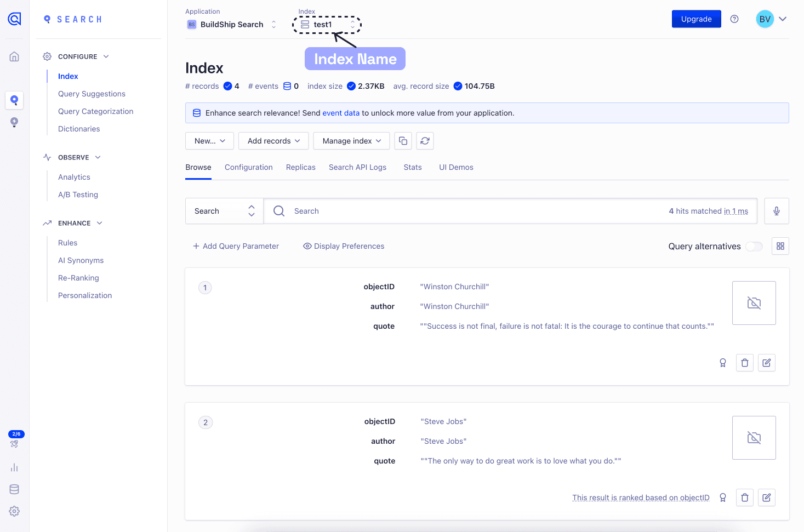804x532 pixels.
Task: Toggle the grid layout view beside Query alternatives
Action: pyautogui.click(x=780, y=246)
